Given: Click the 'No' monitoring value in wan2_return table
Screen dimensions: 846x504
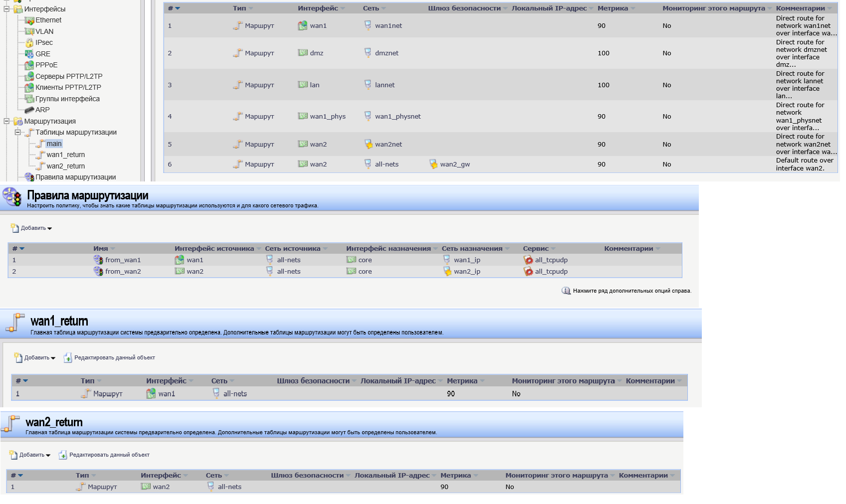Looking at the screenshot, I should [510, 487].
